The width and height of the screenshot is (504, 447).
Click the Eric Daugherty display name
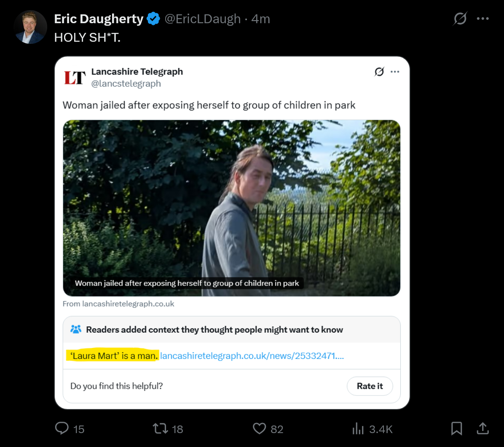[99, 19]
